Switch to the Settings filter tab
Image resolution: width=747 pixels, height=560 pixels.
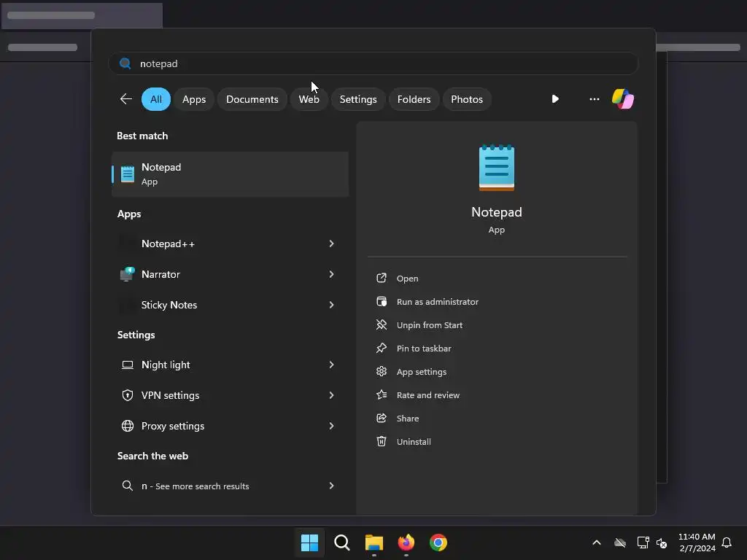point(357,99)
